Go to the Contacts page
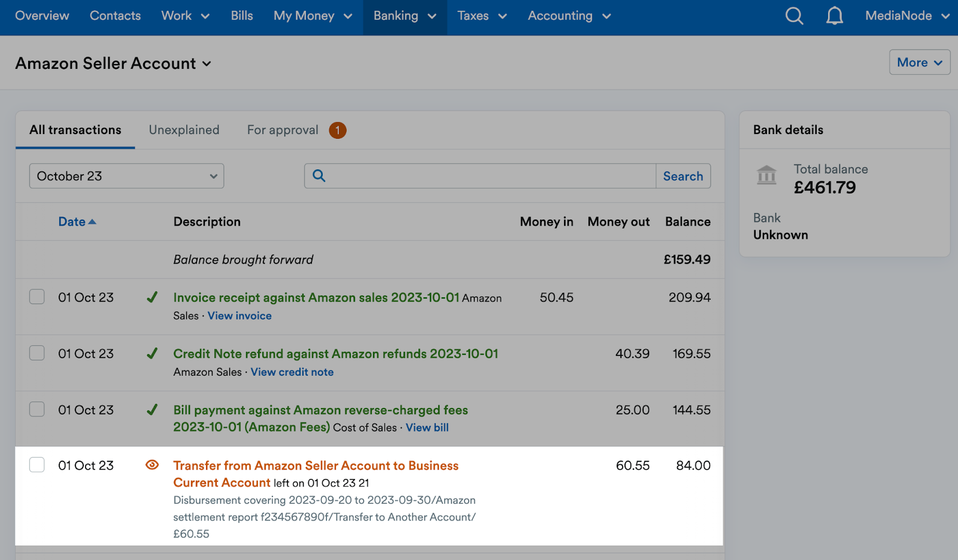Screen dimensions: 958x560 point(115,16)
